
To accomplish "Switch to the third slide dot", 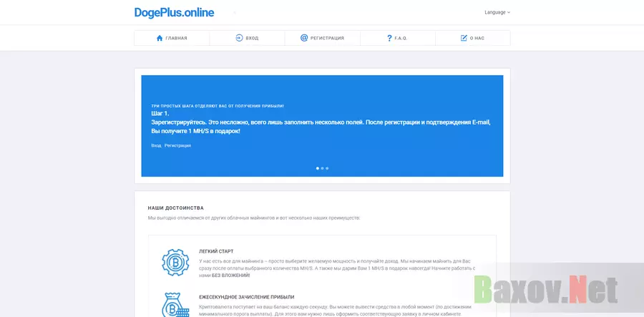I will click(327, 168).
